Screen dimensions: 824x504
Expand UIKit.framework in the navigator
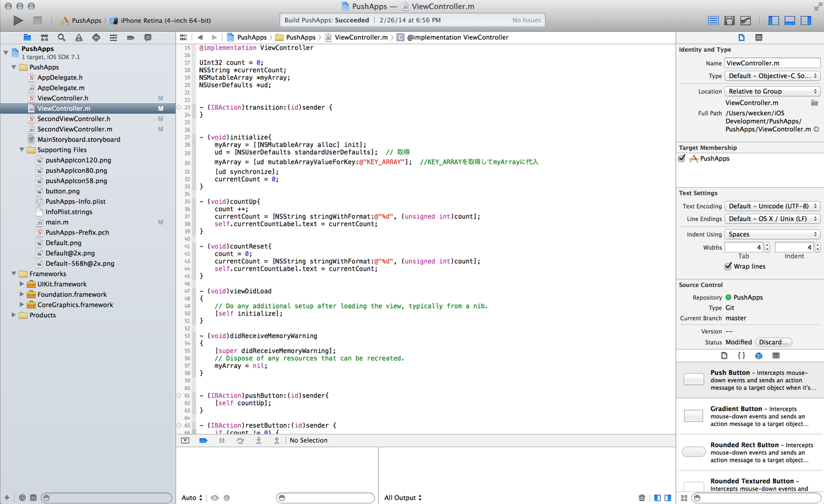click(x=22, y=284)
